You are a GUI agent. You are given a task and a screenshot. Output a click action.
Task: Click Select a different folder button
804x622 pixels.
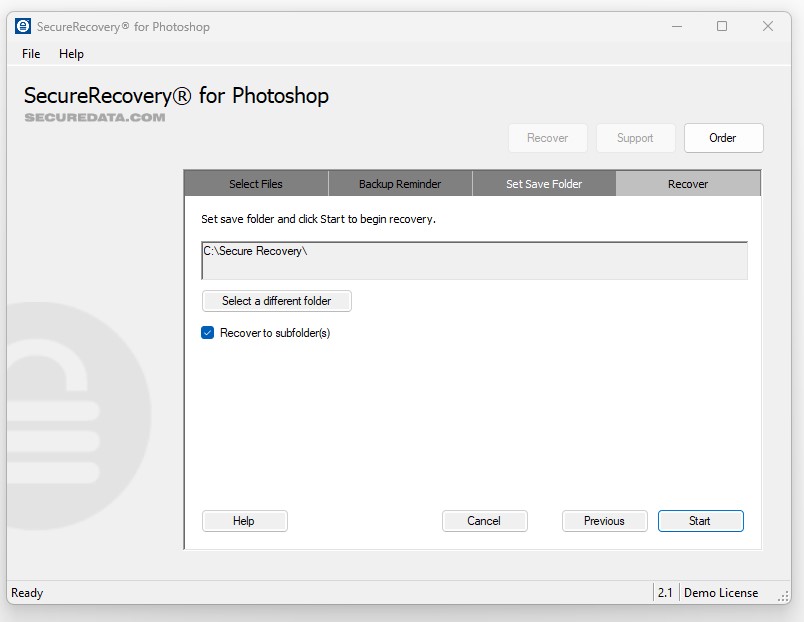tap(277, 301)
